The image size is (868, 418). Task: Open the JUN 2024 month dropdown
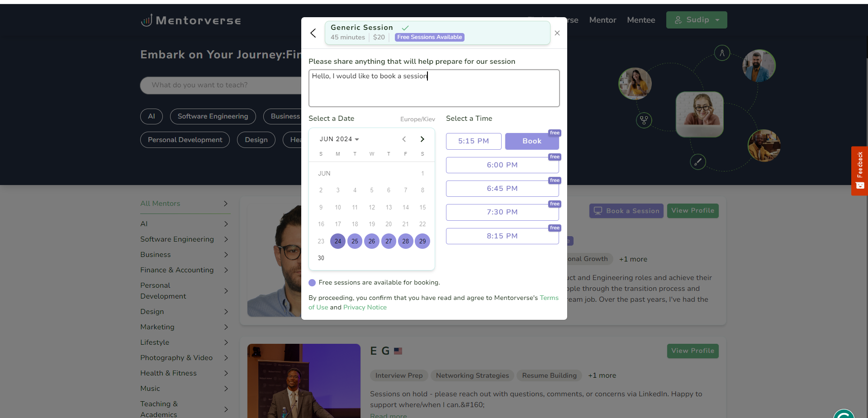pos(339,139)
